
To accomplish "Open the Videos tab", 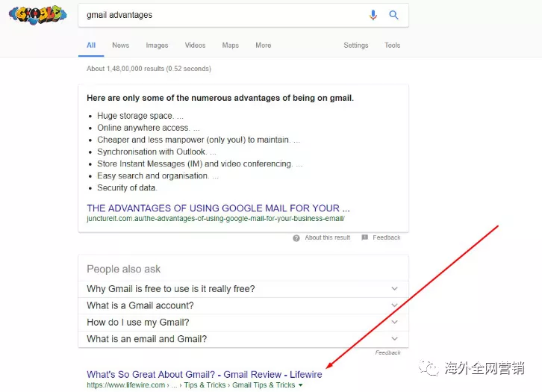I will click(195, 46).
